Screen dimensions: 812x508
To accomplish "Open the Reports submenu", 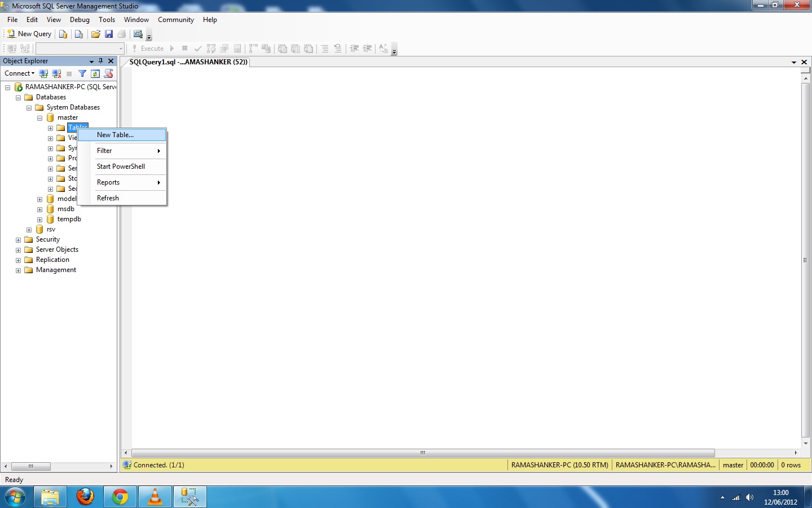I will click(122, 182).
